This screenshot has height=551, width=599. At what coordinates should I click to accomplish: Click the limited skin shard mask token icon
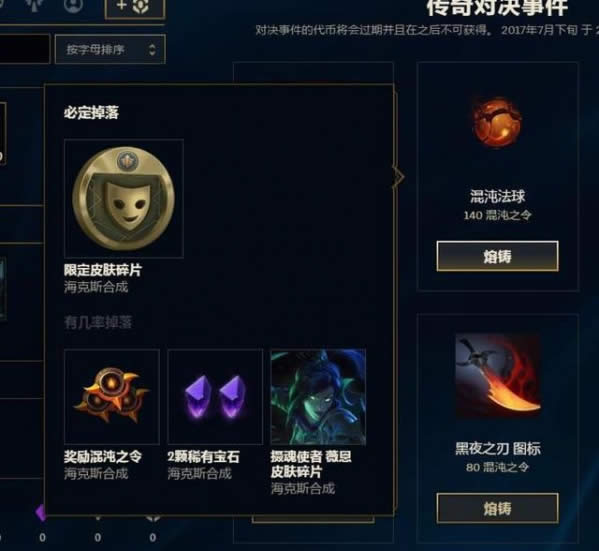click(124, 198)
